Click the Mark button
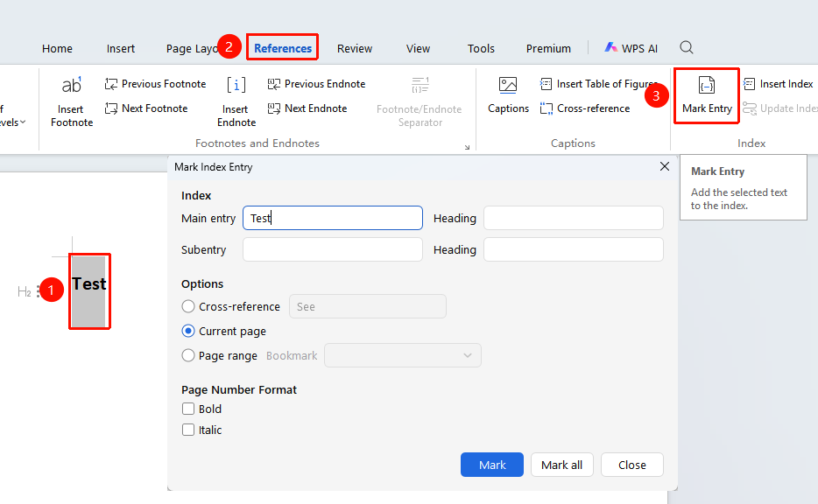This screenshot has width=818, height=504. (492, 465)
